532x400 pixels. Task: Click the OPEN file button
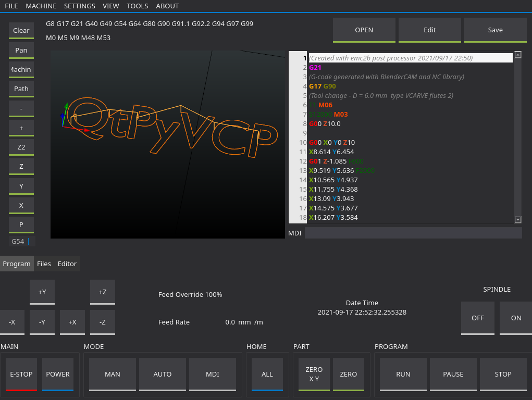click(364, 30)
